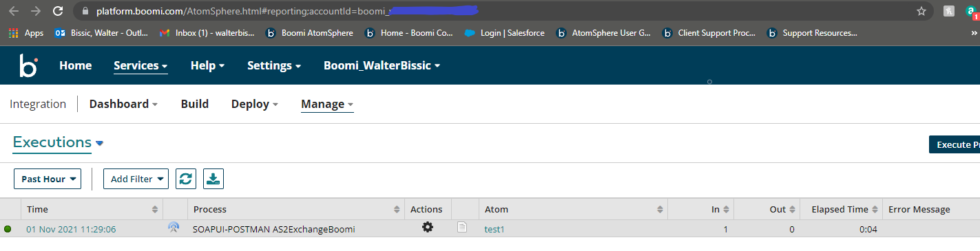980x251 pixels.
Task: Open the Boomi_WalterBissic account menu
Action: (382, 66)
